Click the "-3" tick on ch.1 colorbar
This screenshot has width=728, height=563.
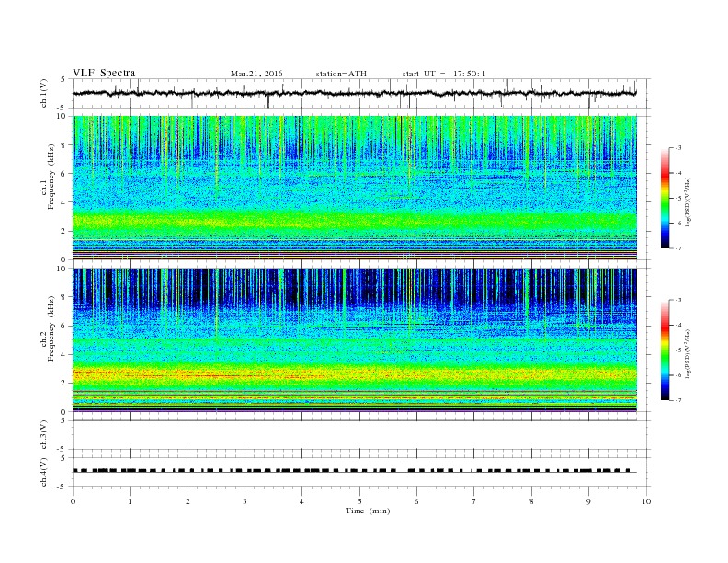[x=678, y=148]
